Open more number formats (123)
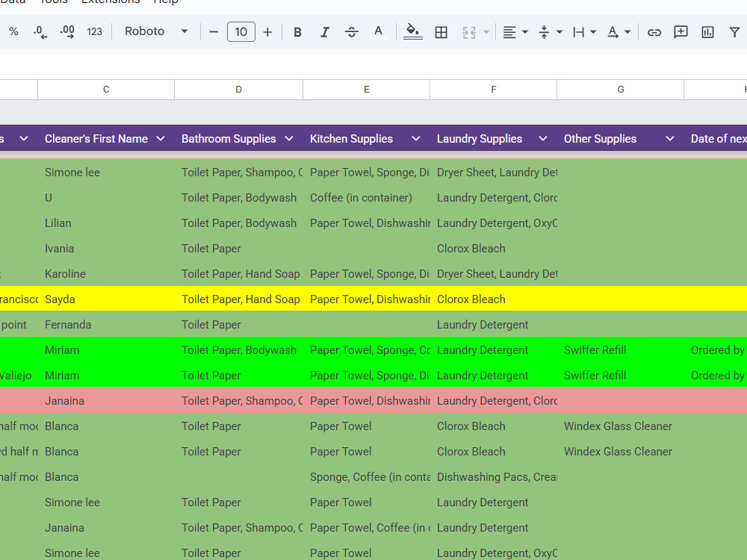 94,32
